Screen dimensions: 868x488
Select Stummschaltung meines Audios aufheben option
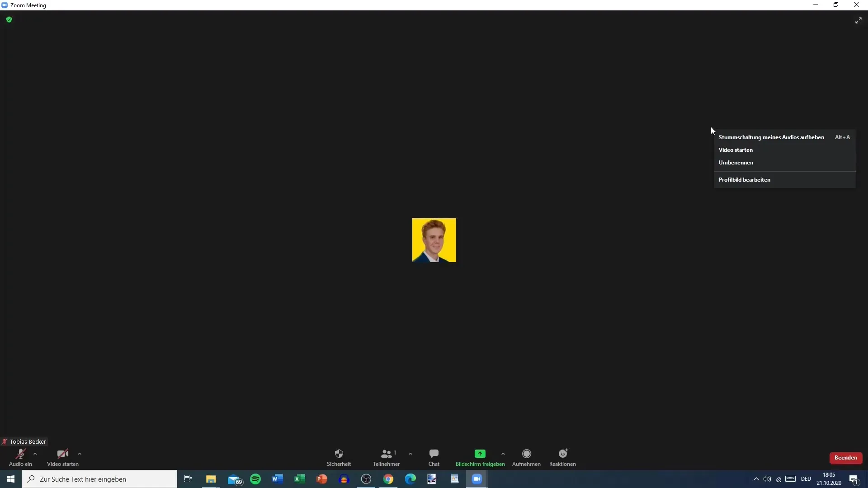771,136
